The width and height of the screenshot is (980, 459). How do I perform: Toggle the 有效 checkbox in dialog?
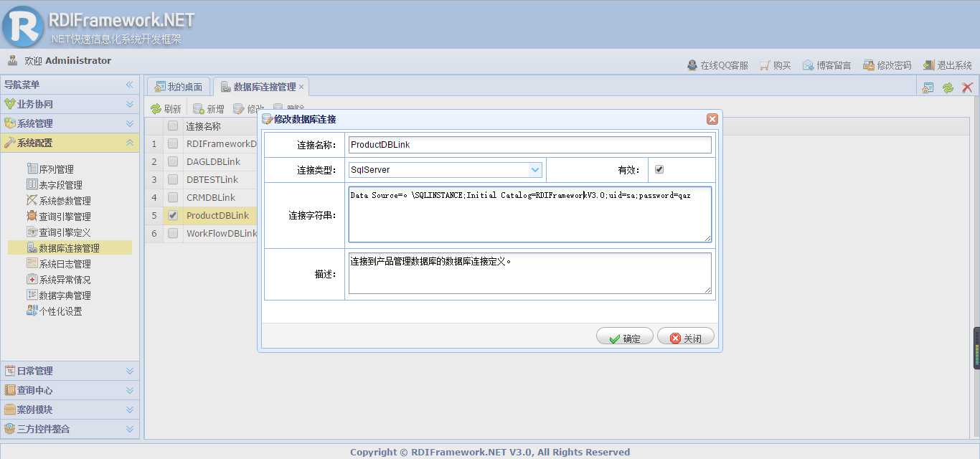[x=659, y=170]
